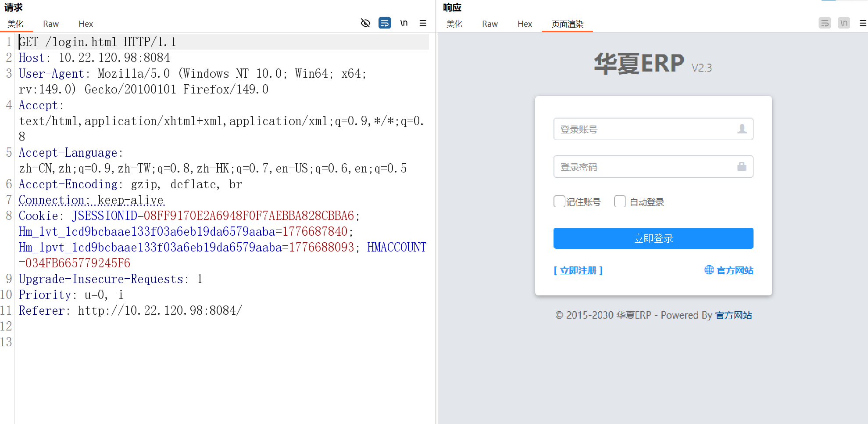Click the 华夏ERP title text

pos(639,63)
